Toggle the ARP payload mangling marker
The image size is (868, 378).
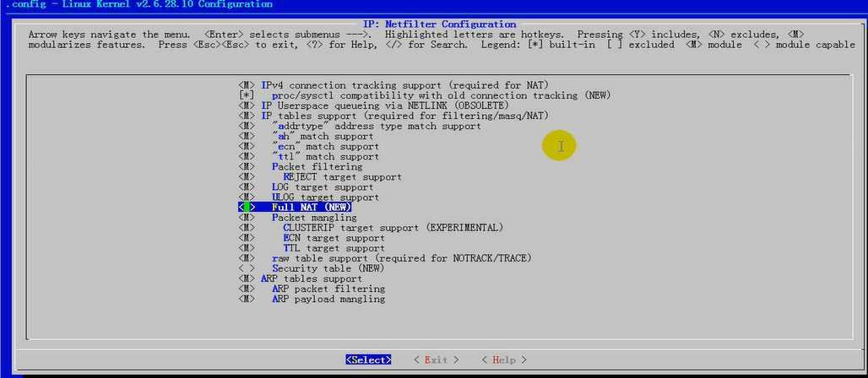(x=247, y=299)
